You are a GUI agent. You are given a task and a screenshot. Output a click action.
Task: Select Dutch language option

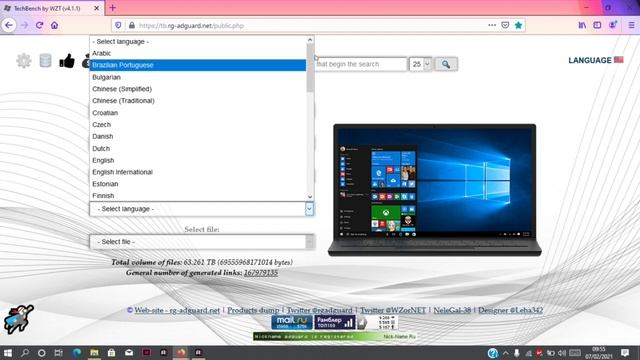coord(198,149)
